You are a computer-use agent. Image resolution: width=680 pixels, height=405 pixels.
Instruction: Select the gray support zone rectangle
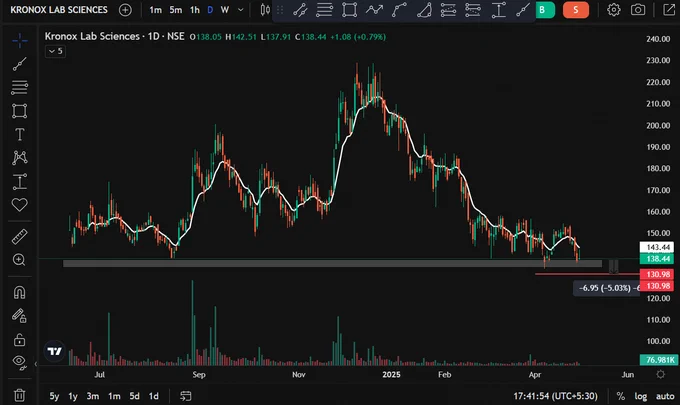coord(332,263)
